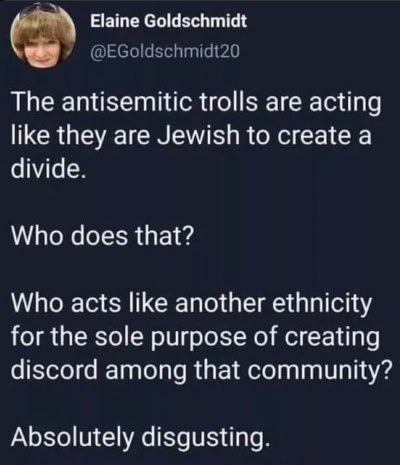Click the display name Elaine Goldschmidt

(x=168, y=22)
